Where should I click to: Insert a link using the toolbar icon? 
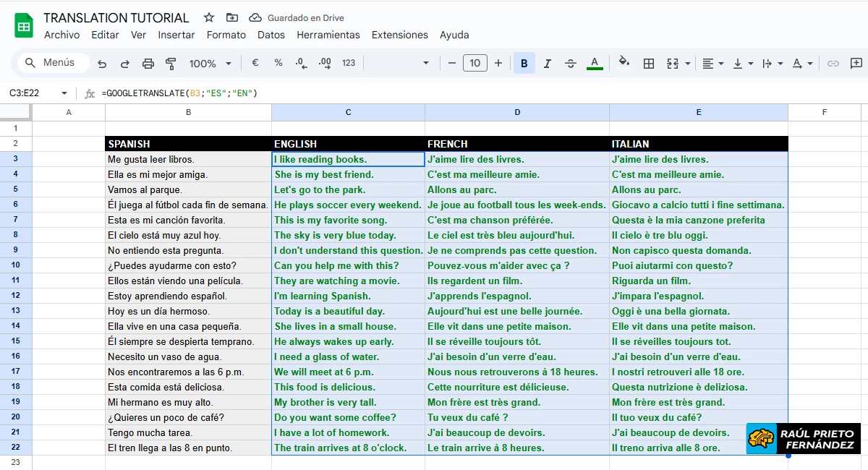(x=833, y=63)
